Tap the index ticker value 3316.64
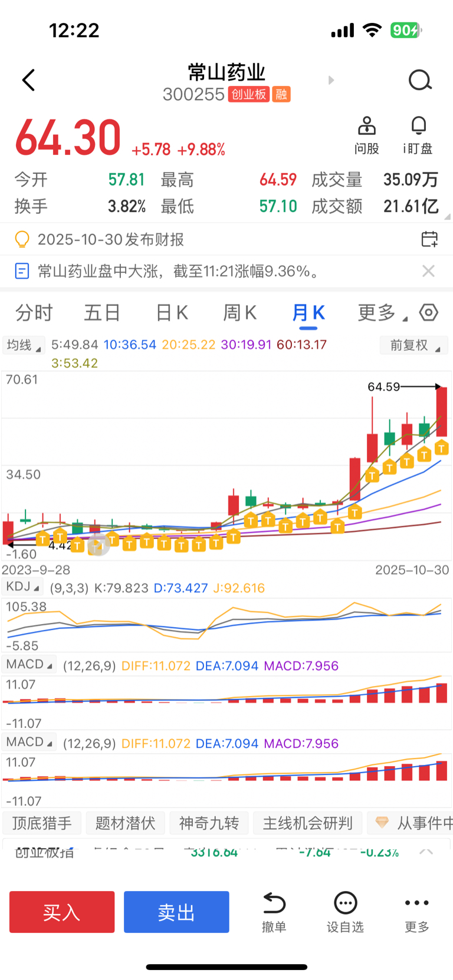 214,852
